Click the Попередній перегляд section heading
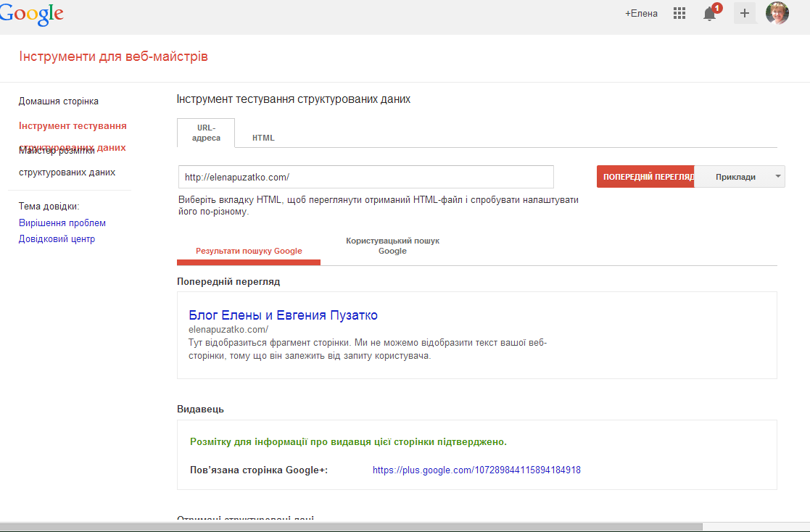 click(x=228, y=281)
